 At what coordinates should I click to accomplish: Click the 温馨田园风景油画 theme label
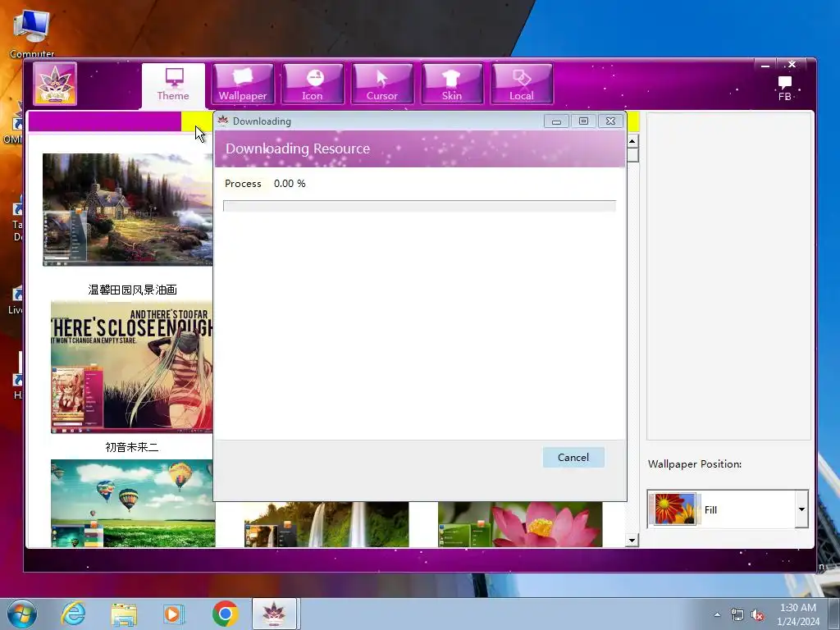[x=132, y=290]
